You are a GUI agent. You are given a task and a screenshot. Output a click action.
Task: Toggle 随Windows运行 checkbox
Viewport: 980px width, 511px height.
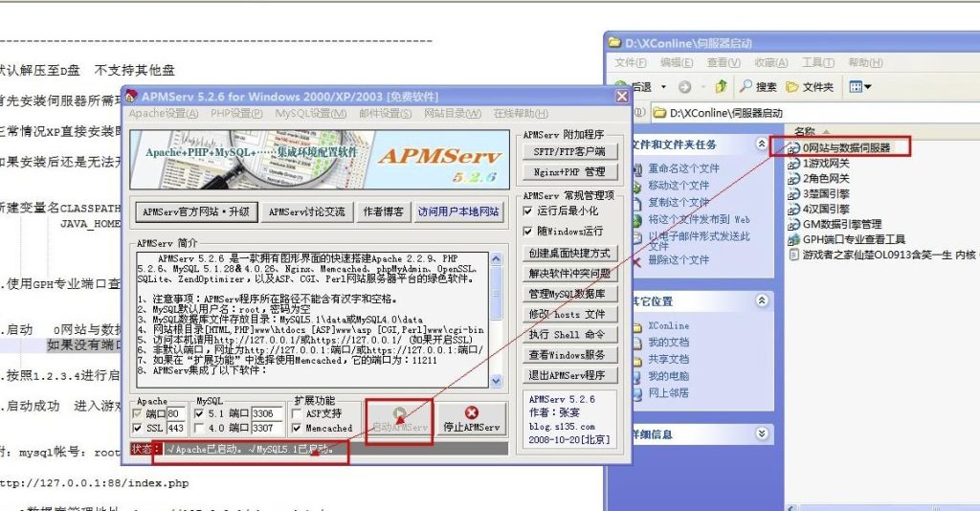tap(527, 232)
